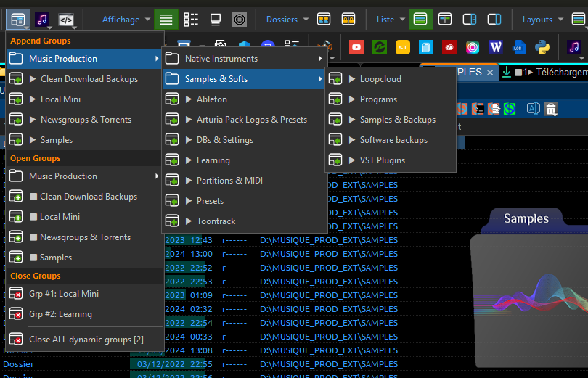Launch the Python shortcut icon
Viewport: 588px width, 378px height.
(542, 47)
